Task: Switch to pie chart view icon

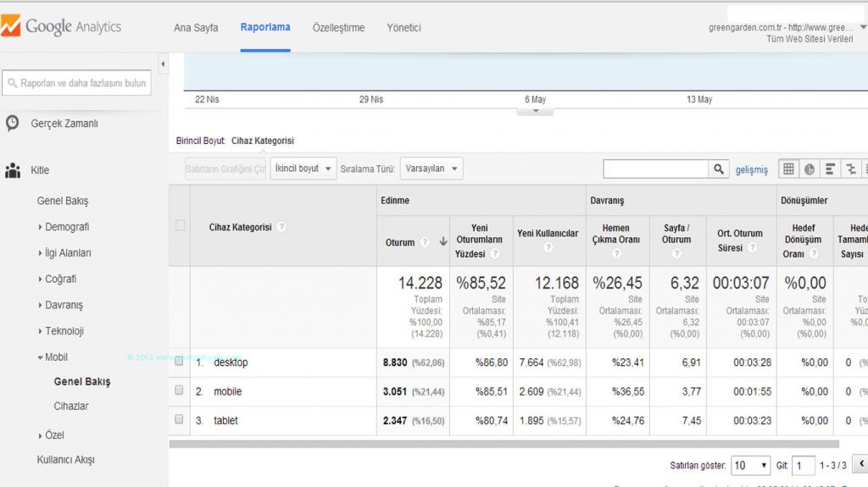Action: click(810, 169)
